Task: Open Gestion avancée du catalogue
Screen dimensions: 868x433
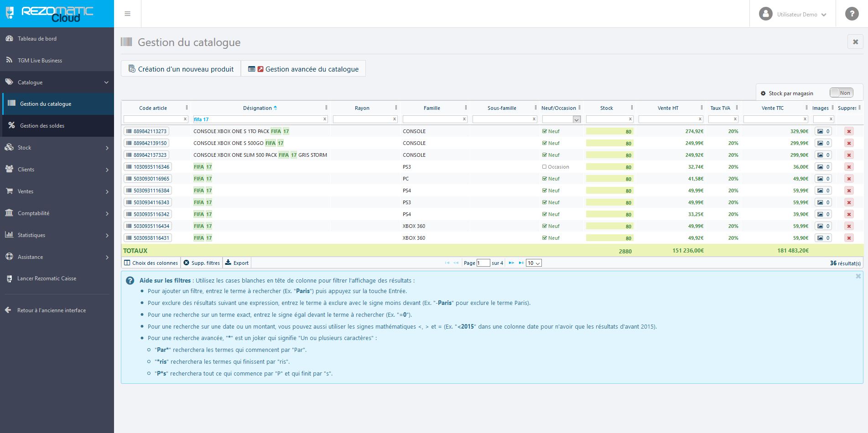Action: pos(303,69)
